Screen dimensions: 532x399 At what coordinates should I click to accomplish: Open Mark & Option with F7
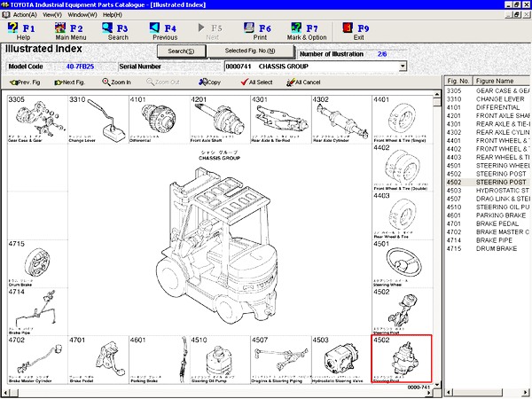coord(307,31)
